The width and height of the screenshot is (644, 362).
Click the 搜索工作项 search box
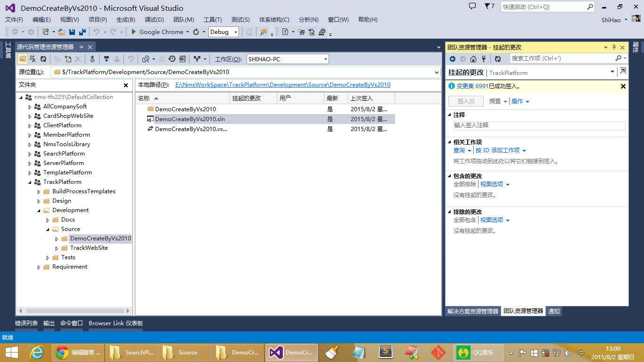point(562,58)
